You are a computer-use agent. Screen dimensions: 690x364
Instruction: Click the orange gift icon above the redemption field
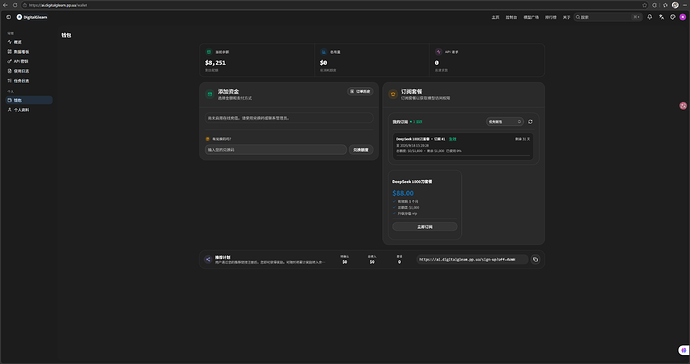(208, 139)
